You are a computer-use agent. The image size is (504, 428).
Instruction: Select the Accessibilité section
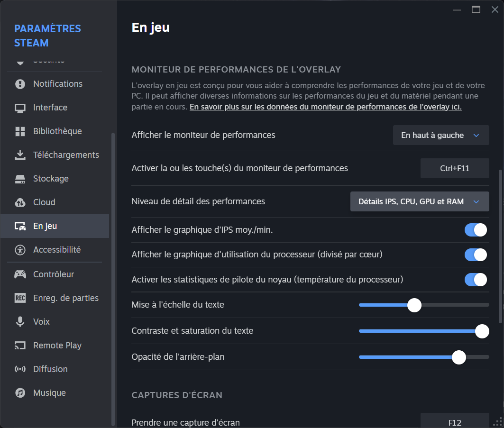pyautogui.click(x=55, y=250)
